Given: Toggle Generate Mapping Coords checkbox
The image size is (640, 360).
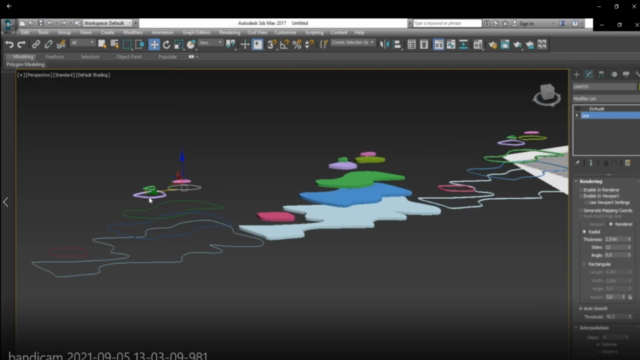Looking at the screenshot, I should point(581,211).
